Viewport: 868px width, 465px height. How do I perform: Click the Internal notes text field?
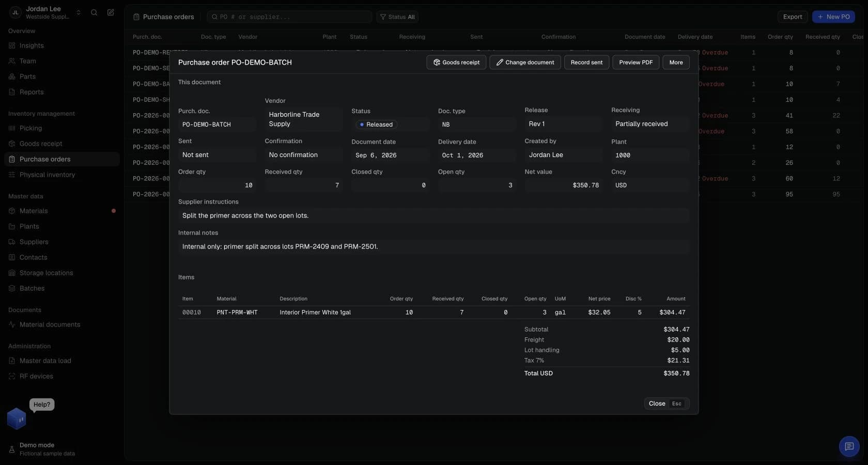(434, 246)
